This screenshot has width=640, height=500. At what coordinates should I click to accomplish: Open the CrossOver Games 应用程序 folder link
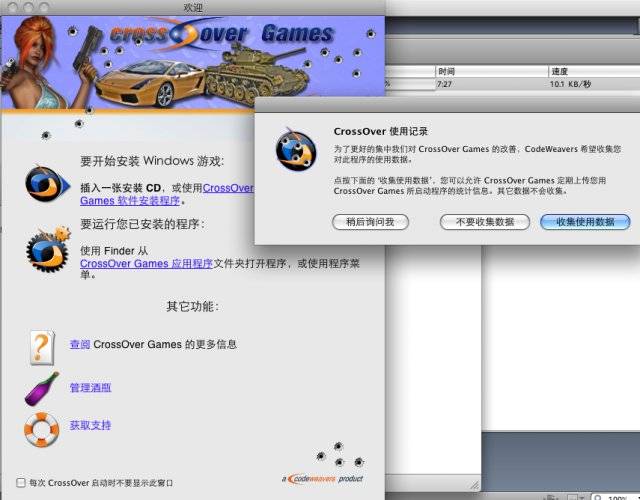pyautogui.click(x=146, y=264)
